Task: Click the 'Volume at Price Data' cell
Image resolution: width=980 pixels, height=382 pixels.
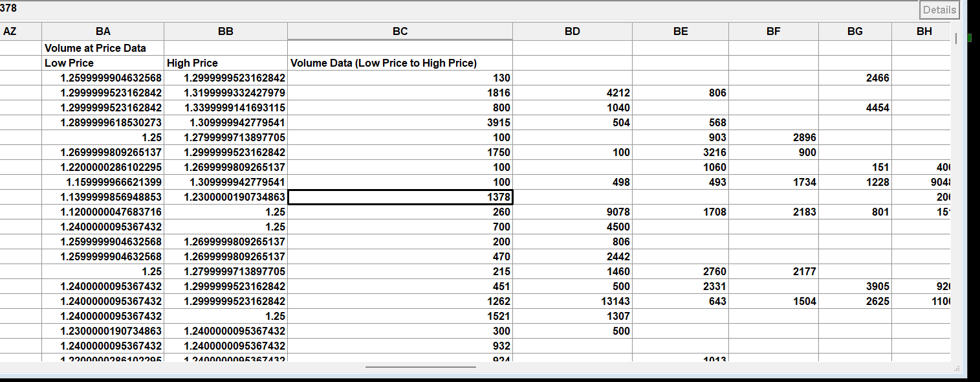Action: [x=103, y=48]
